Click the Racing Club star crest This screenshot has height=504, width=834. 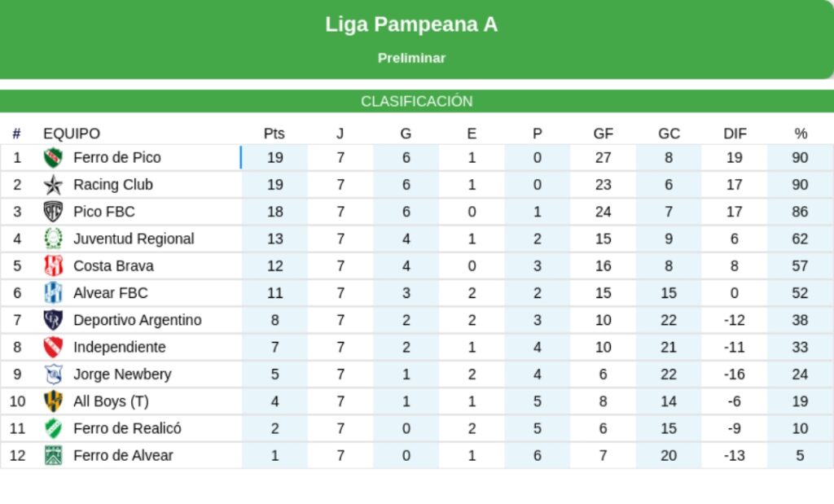click(53, 185)
